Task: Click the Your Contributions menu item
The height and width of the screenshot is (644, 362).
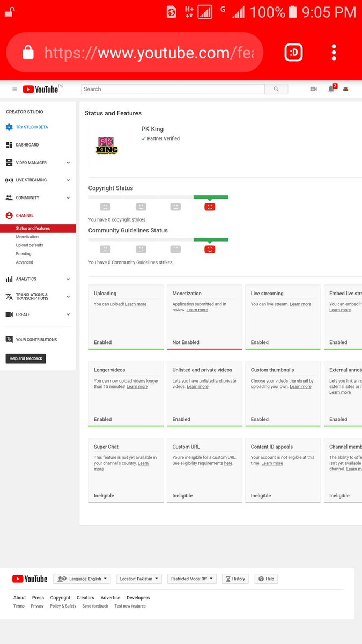Action: pos(36,340)
